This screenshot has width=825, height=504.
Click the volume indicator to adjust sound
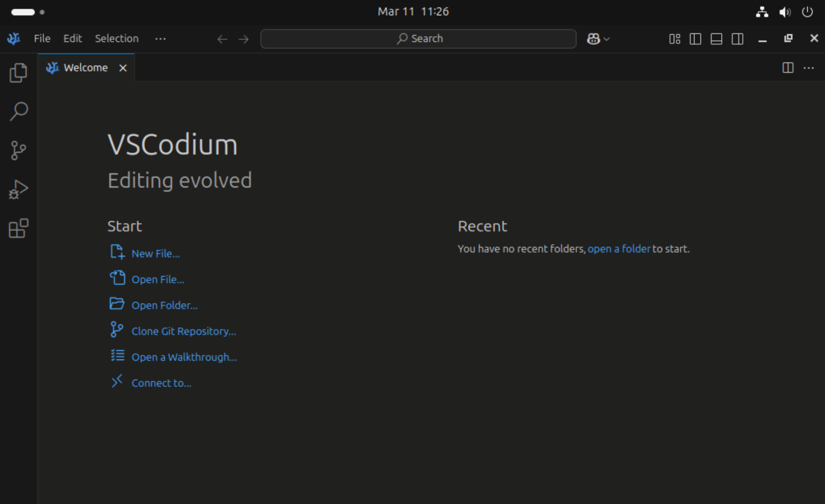(x=784, y=12)
